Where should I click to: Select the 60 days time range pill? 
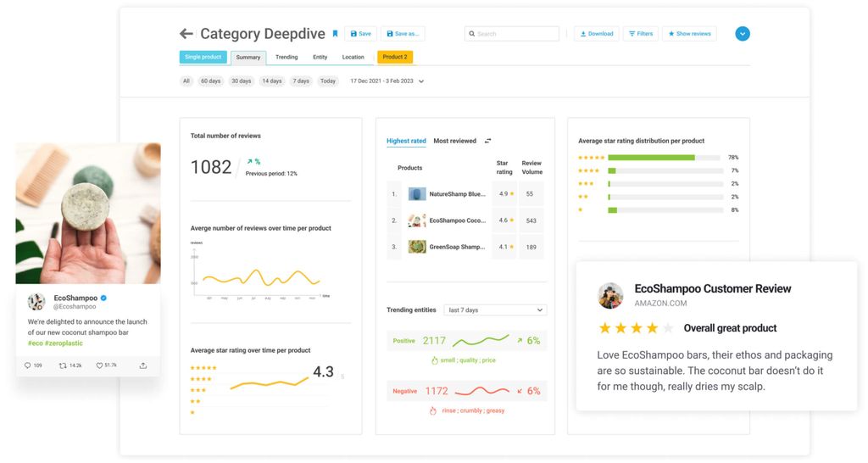(x=210, y=81)
